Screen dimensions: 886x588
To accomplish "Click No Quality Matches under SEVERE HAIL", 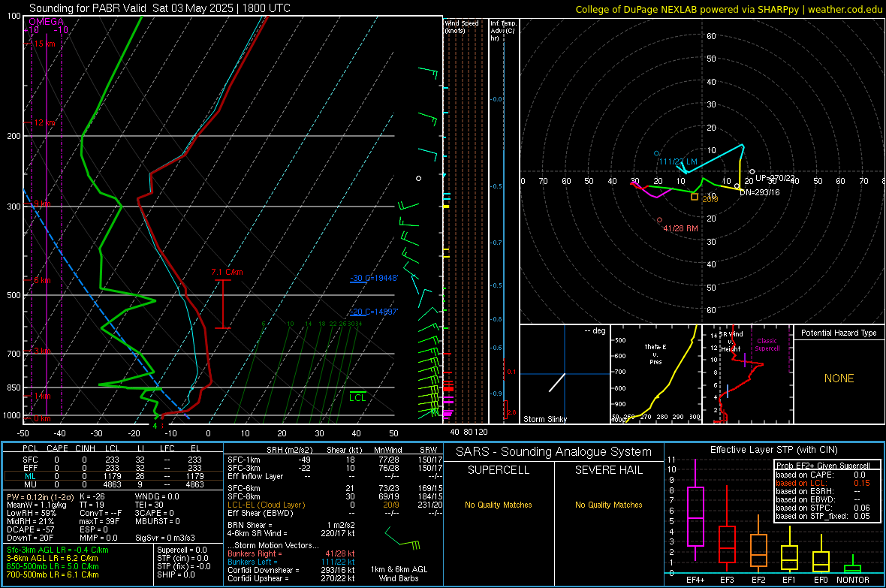I will 608,505.
